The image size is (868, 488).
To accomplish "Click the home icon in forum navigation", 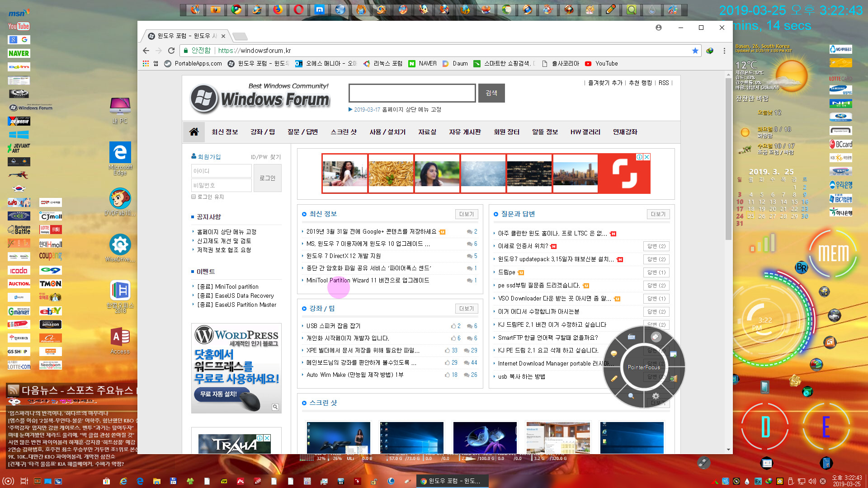I will (x=194, y=132).
